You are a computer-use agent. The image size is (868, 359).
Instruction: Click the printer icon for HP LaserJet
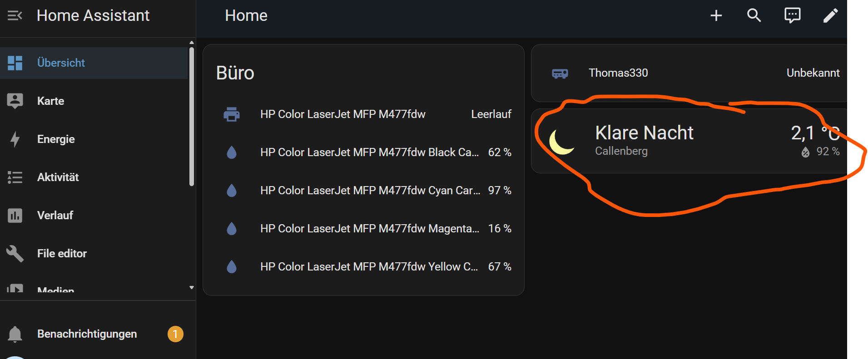pyautogui.click(x=232, y=114)
